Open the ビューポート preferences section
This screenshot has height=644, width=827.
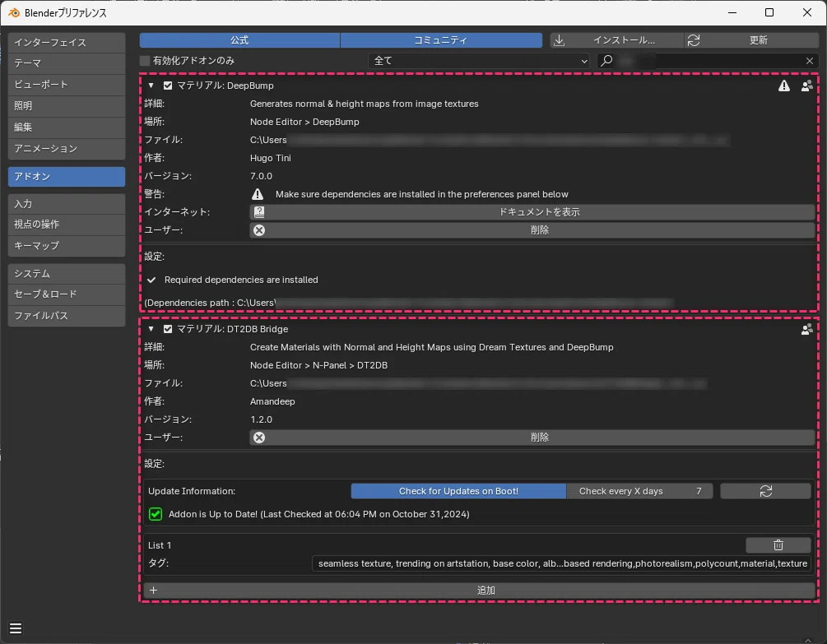tap(67, 85)
